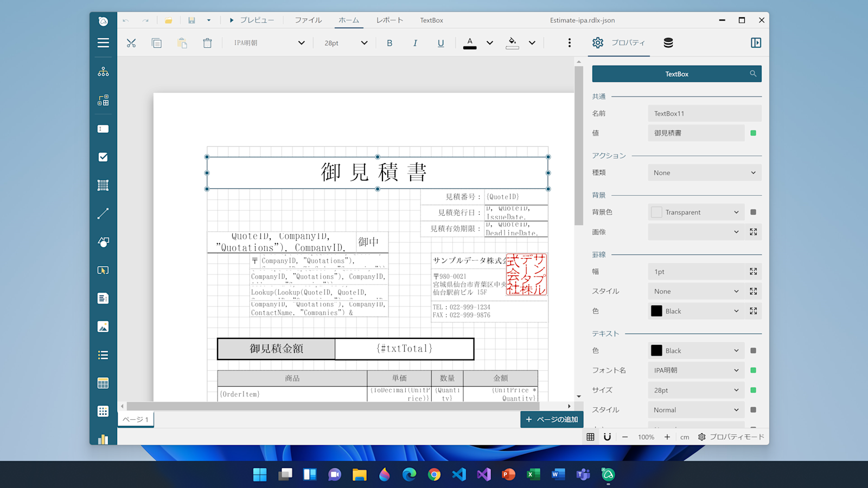Click the Copy icon in toolbar
Screen dimensions: 868x488
coord(157,43)
